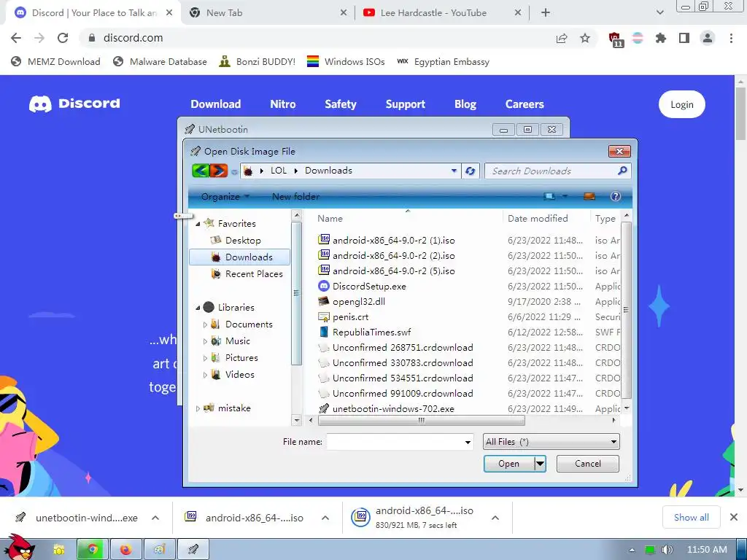This screenshot has height=560, width=747.
Task: Click the Open button's split dropdown arrow
Action: [540, 463]
